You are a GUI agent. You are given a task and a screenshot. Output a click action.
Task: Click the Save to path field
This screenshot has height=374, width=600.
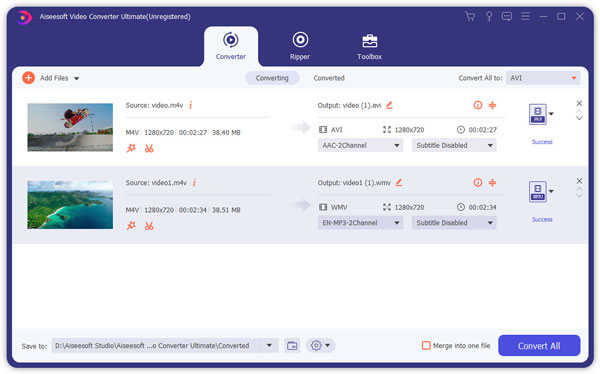coord(157,346)
